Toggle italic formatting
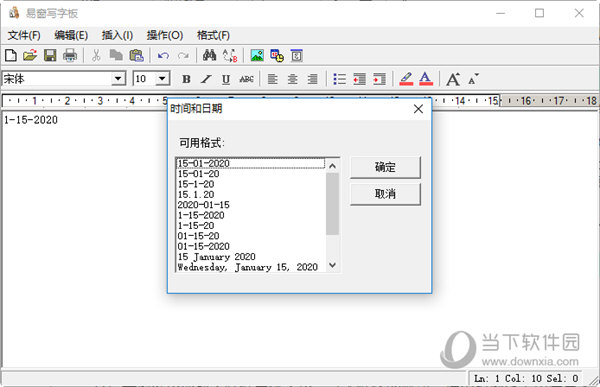Viewport: 600px width, 387px height. tap(206, 79)
